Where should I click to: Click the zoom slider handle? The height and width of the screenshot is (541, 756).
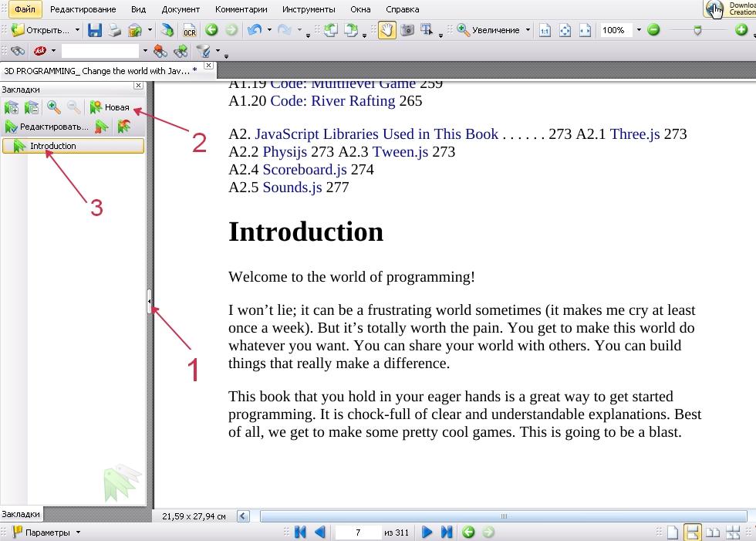click(x=697, y=30)
